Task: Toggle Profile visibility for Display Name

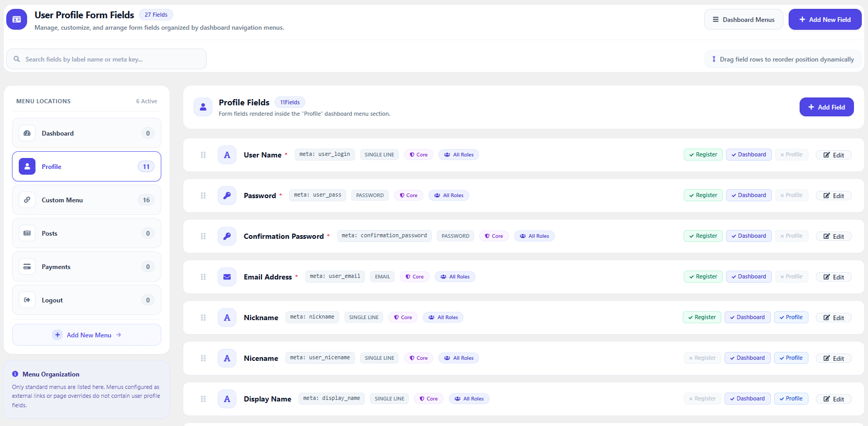Action: click(791, 398)
